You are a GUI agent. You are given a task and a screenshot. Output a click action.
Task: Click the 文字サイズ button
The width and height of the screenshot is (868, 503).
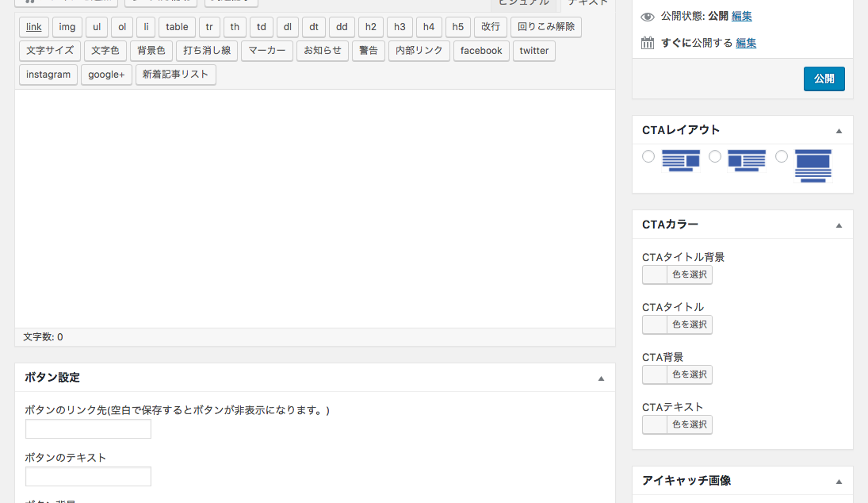(50, 51)
